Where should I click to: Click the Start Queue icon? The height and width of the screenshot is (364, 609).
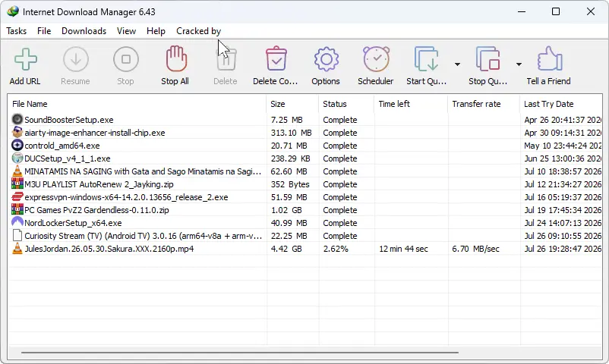click(426, 59)
